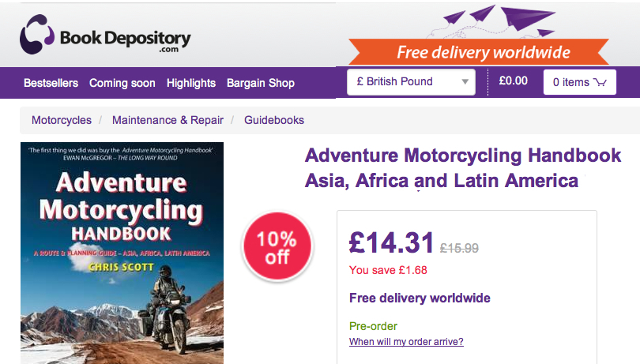Open the Highlights menu item

click(x=191, y=83)
